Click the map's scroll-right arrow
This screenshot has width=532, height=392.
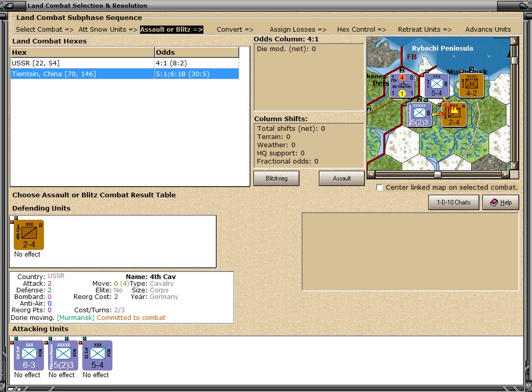tap(505, 174)
